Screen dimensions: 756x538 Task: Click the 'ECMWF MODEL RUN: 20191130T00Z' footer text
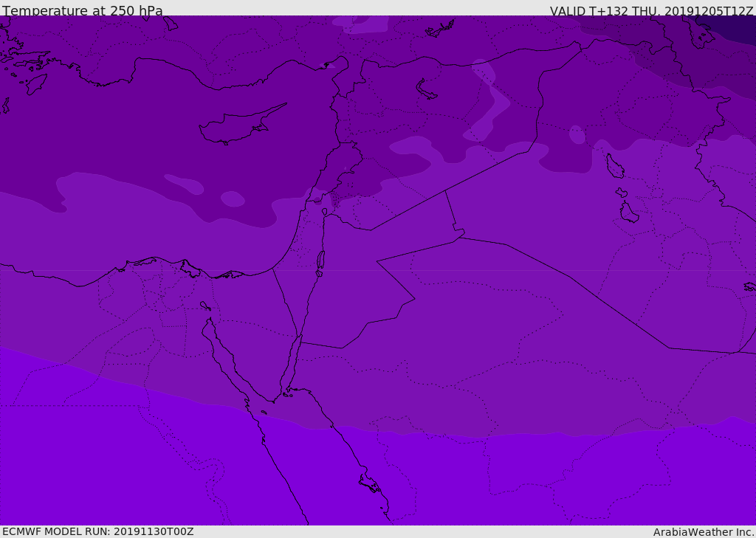[x=98, y=531]
